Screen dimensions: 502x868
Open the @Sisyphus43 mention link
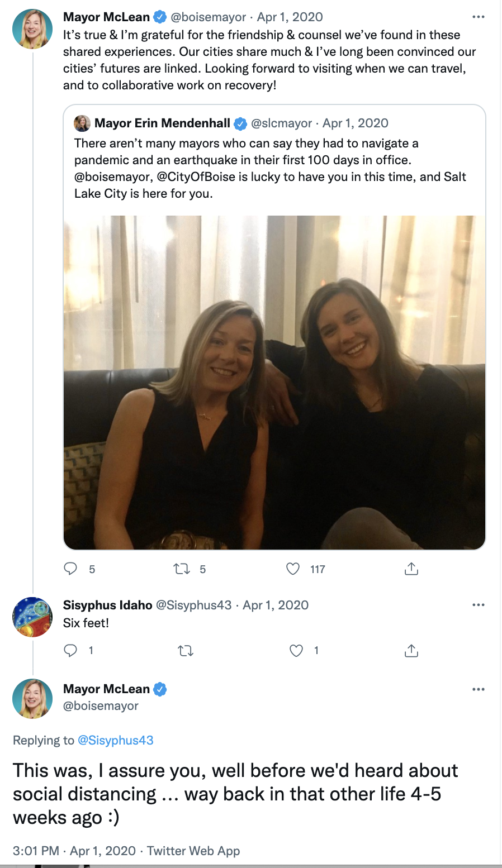click(115, 740)
